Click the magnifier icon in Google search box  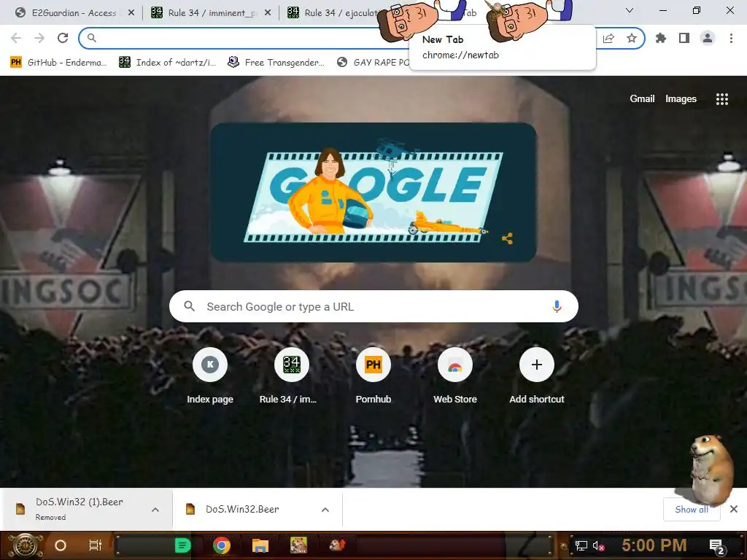pos(190,306)
